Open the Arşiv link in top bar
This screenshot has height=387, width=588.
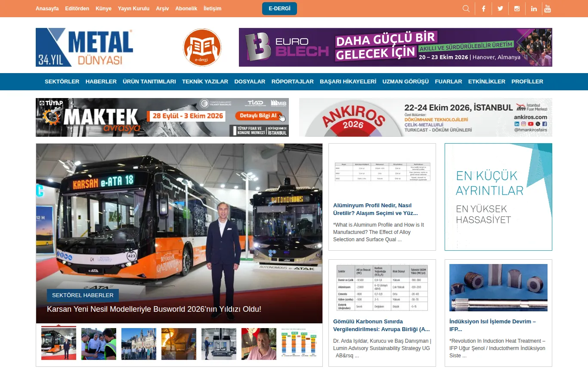click(x=162, y=9)
